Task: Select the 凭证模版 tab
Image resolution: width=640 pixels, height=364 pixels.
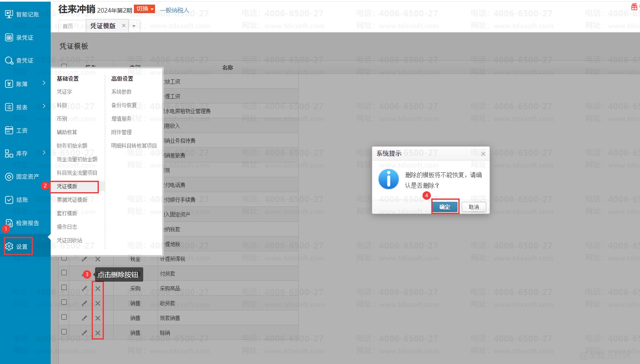Action: coord(103,26)
